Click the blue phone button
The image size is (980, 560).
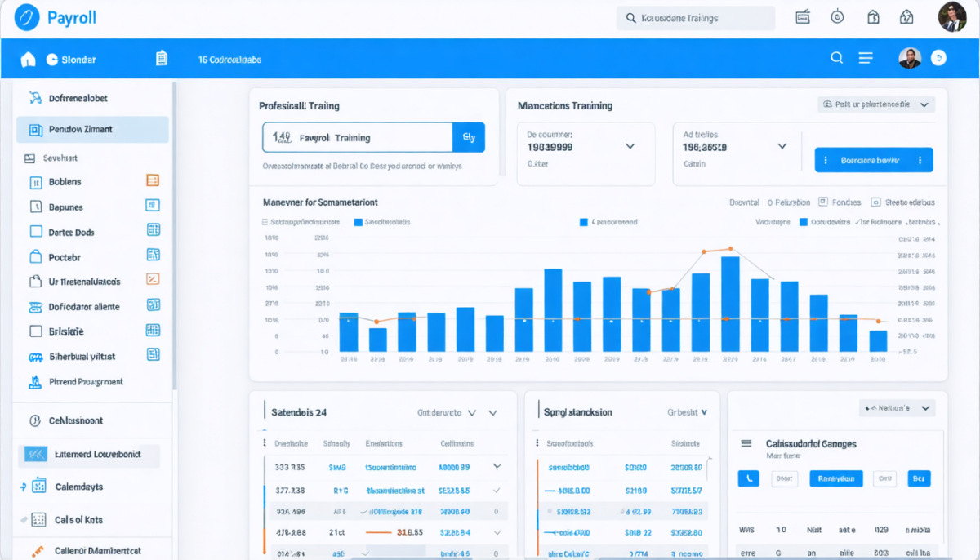tap(748, 478)
